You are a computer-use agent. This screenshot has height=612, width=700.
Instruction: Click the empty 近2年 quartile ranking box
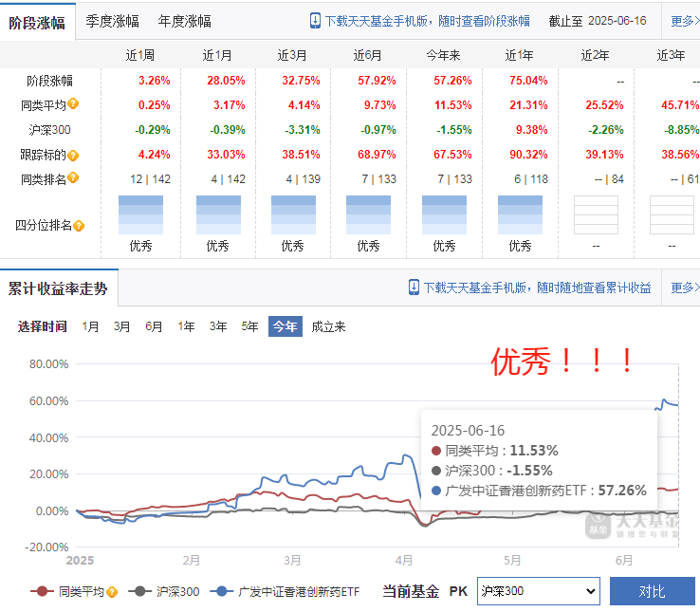[596, 214]
